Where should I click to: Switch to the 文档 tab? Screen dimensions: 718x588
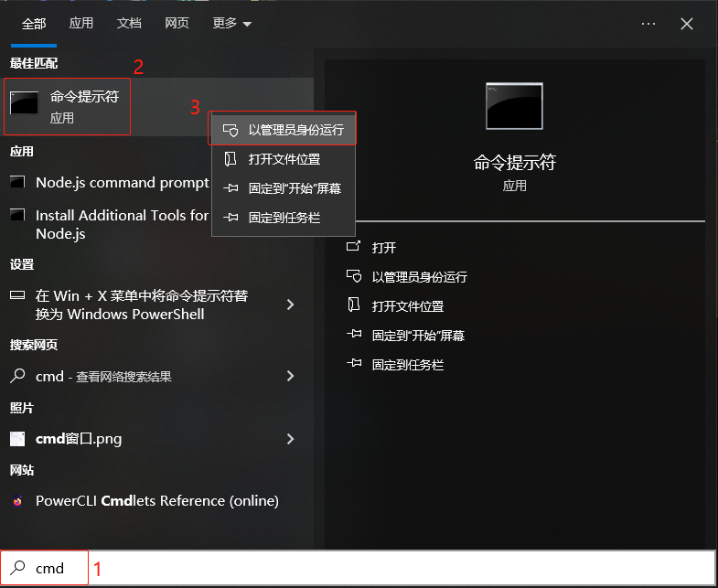(129, 24)
